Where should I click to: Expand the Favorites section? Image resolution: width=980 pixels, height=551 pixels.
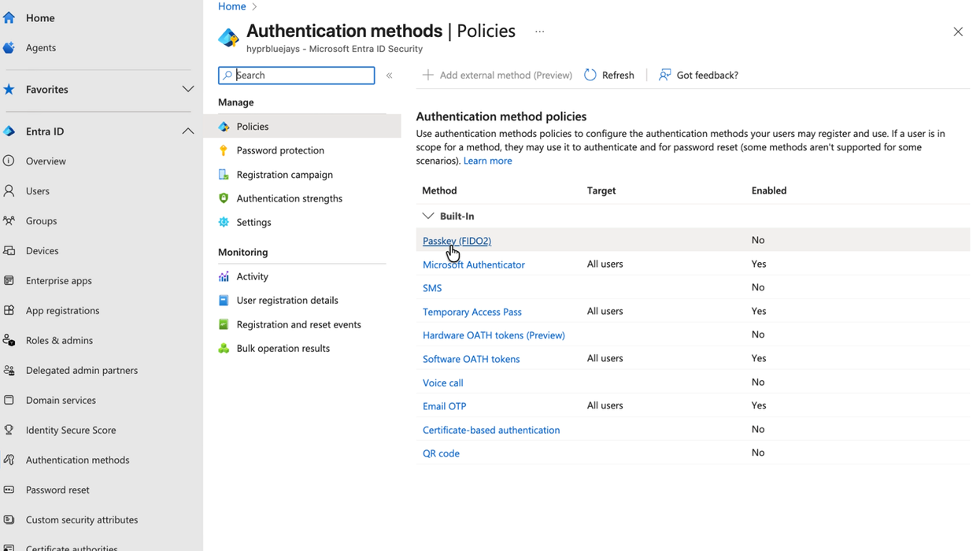187,89
